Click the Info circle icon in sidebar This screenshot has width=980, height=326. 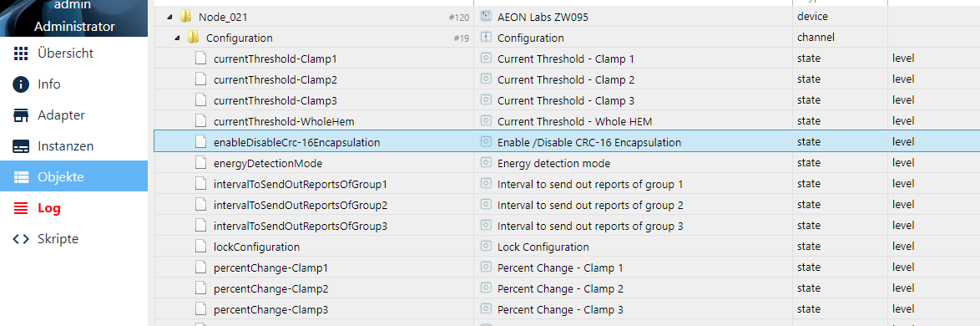click(x=21, y=84)
